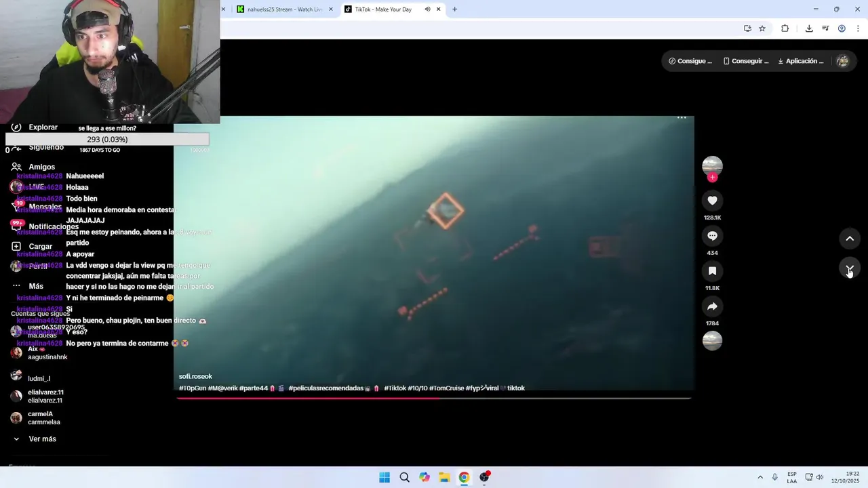868x488 pixels.
Task: Open TikTok profile avatar at top right
Action: point(843,61)
